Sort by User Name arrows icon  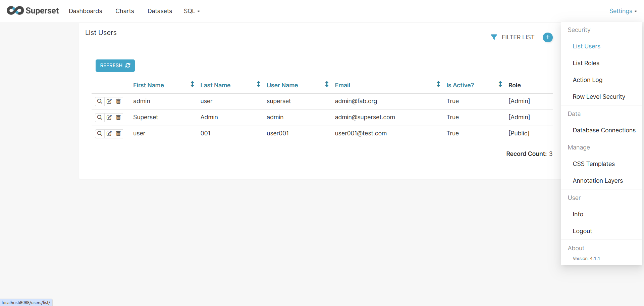tap(327, 84)
